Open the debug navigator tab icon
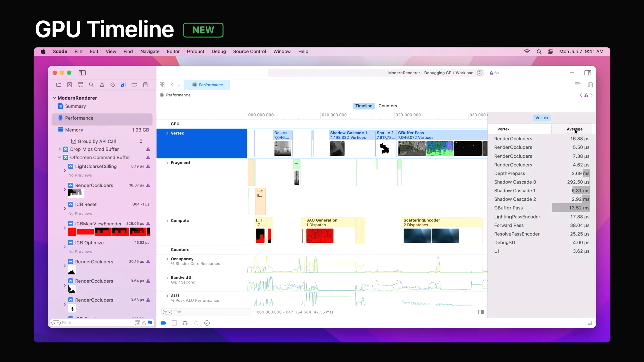This screenshot has width=644, height=362. point(123,85)
